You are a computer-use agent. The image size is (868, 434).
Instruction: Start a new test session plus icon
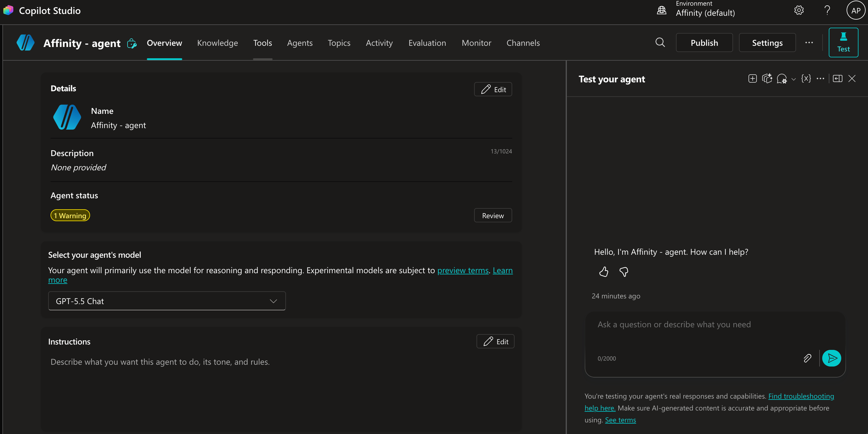coord(752,79)
